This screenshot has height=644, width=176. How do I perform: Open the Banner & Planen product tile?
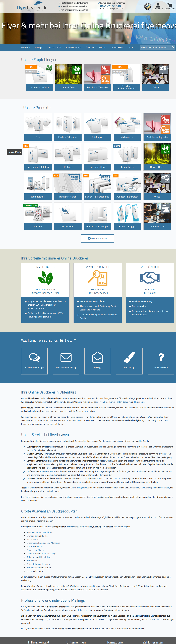click(68, 186)
